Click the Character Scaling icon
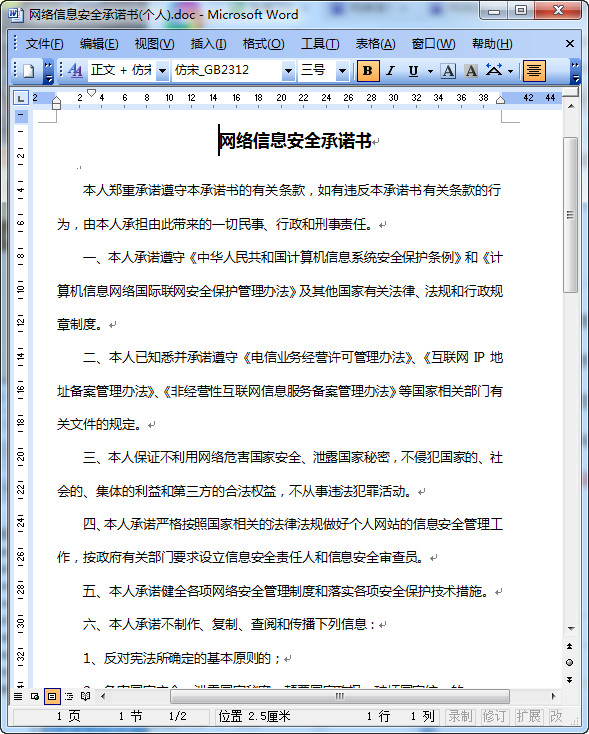 click(494, 71)
